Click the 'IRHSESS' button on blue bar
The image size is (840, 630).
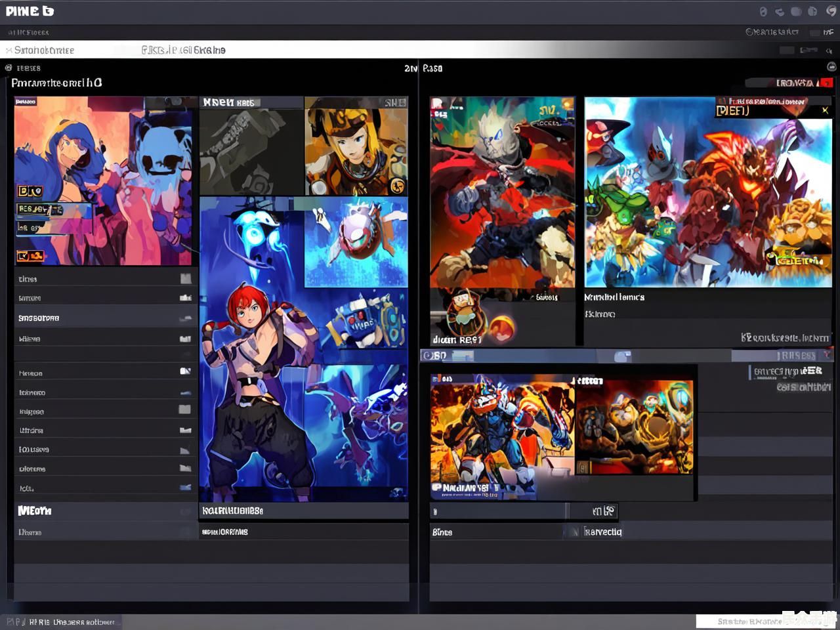tap(797, 355)
